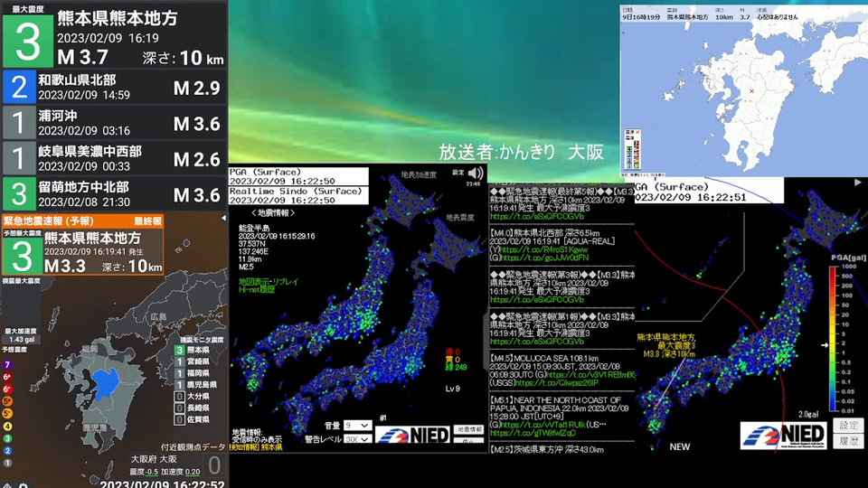Click the 検知情報 熊本県 label
Viewport: 868px width, 488px height.
pyautogui.click(x=256, y=447)
